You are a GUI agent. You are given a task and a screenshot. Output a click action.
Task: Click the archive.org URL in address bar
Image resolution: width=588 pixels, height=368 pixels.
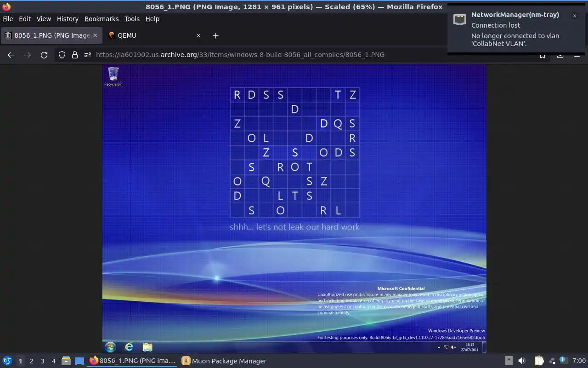[240, 55]
